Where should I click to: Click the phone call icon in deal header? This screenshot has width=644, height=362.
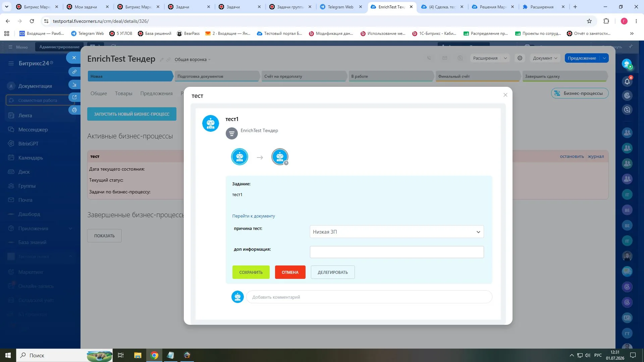tap(429, 58)
